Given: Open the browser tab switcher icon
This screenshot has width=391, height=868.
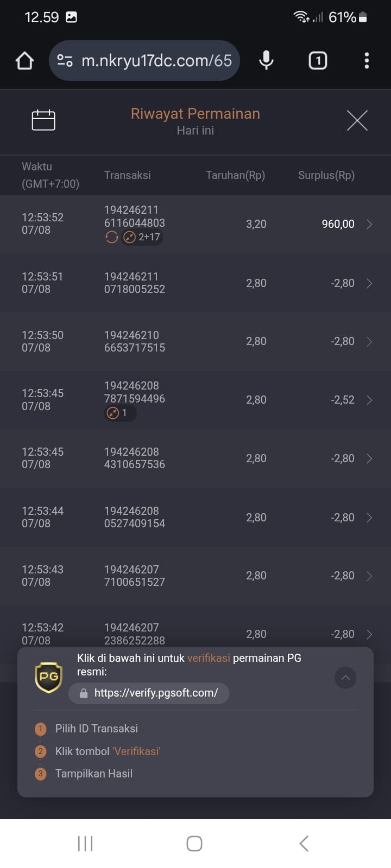Looking at the screenshot, I should [318, 60].
